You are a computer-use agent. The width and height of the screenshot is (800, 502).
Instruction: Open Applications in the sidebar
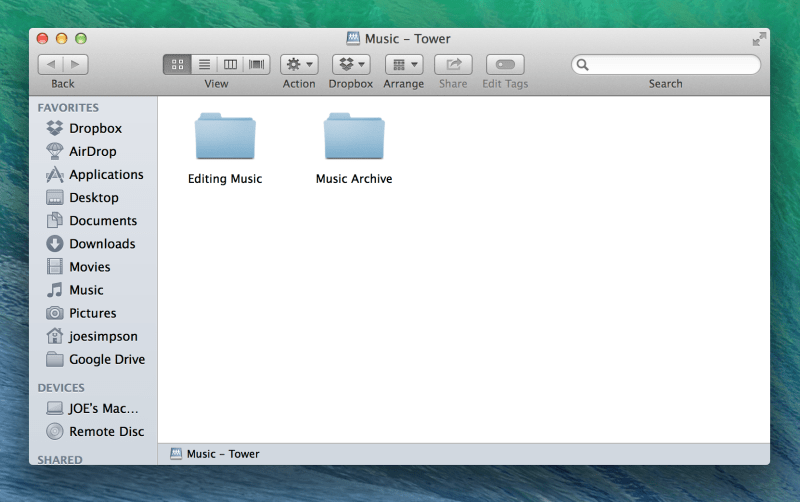(95, 174)
